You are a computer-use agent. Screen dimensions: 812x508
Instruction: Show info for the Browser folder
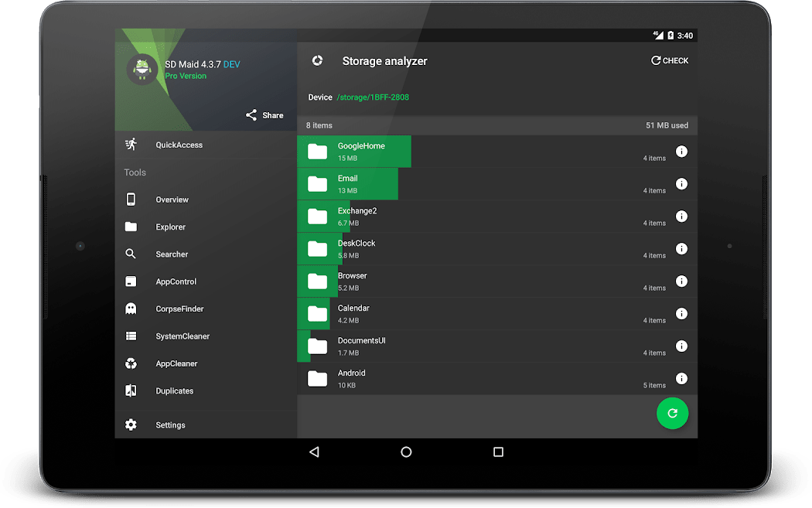point(681,281)
